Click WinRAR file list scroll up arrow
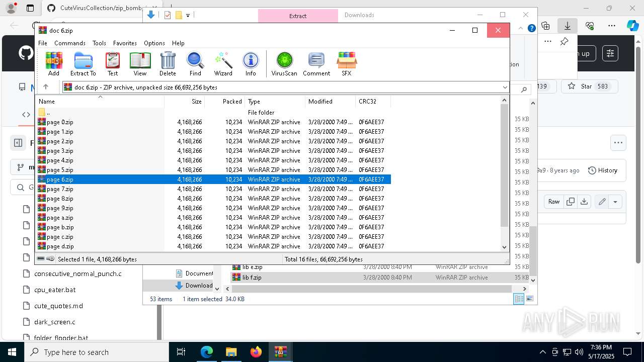Screen dimensions: 644x362 pos(505,101)
